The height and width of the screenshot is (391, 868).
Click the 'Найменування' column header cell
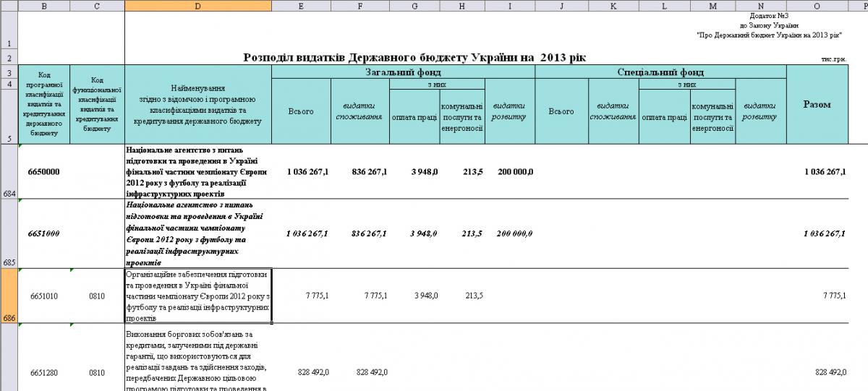(x=197, y=105)
